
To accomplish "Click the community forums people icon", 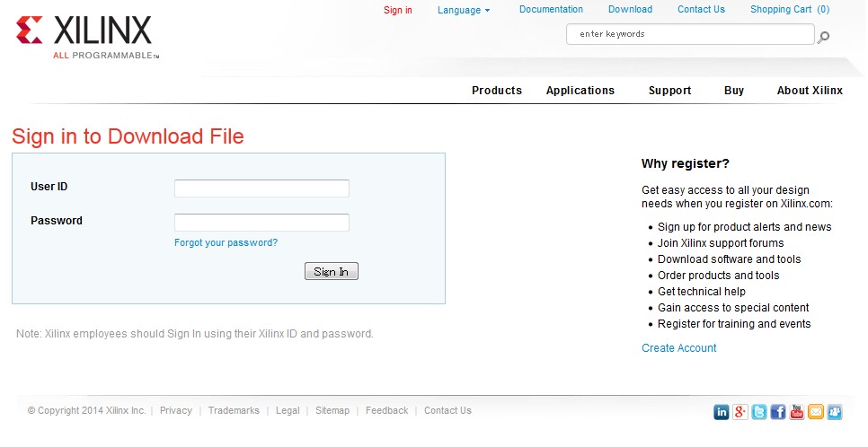I will [835, 412].
